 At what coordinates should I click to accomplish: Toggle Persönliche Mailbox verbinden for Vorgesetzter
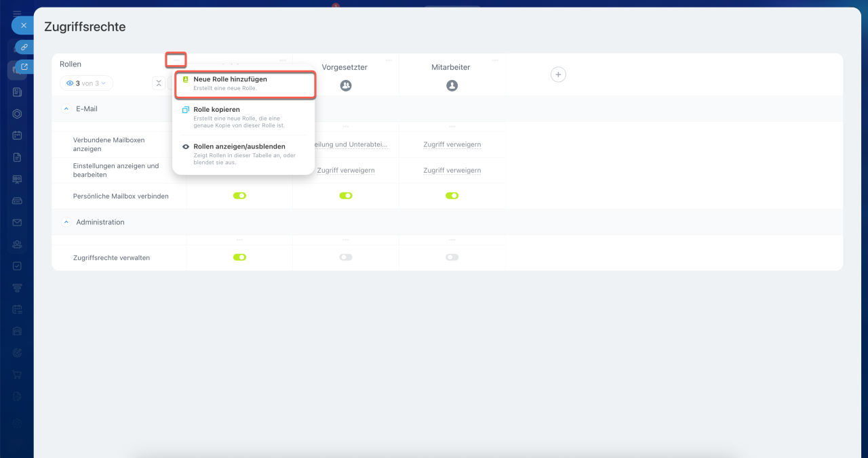pyautogui.click(x=346, y=196)
